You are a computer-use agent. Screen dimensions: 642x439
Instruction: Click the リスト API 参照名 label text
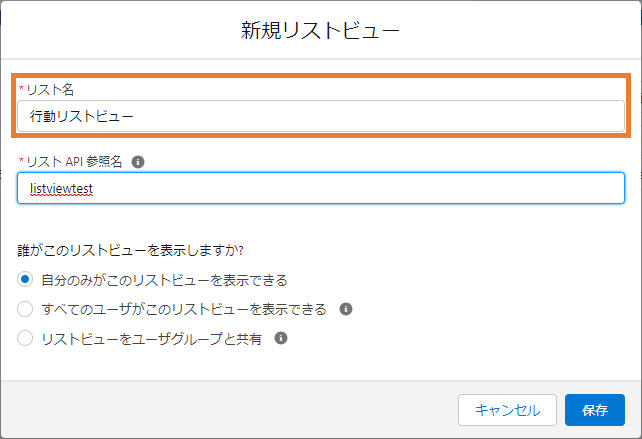coord(74,162)
